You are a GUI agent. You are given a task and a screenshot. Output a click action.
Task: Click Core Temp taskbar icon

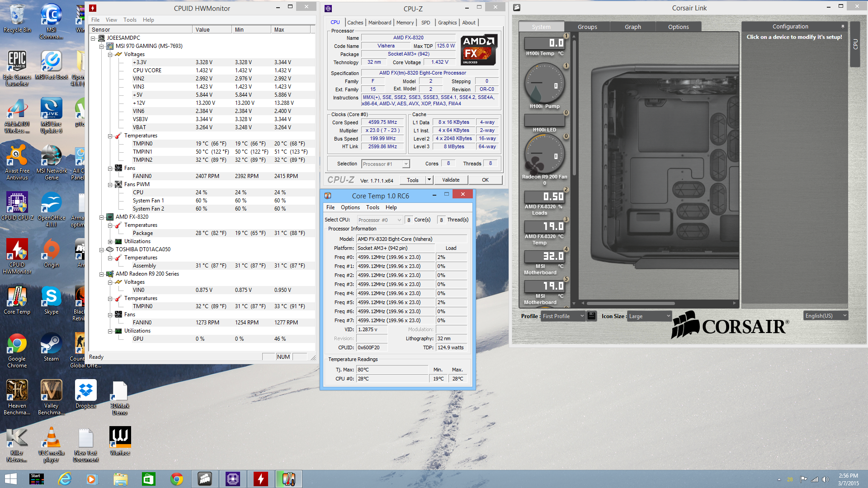(x=288, y=479)
